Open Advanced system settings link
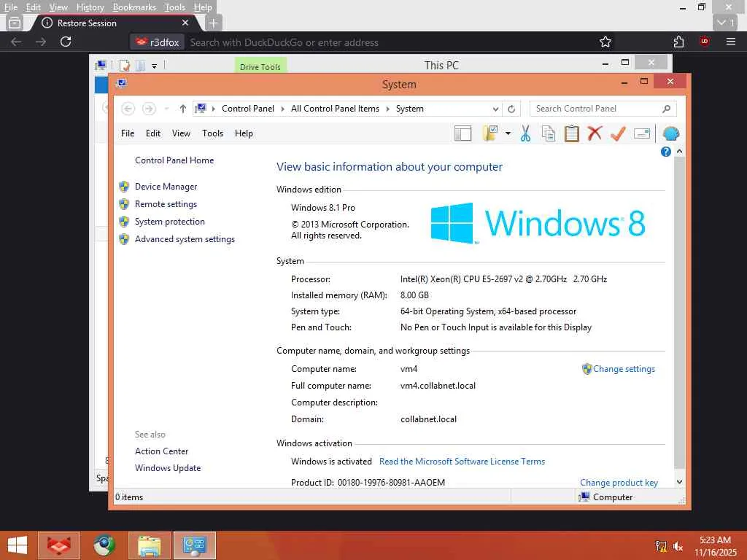This screenshot has width=747, height=560. [x=185, y=239]
